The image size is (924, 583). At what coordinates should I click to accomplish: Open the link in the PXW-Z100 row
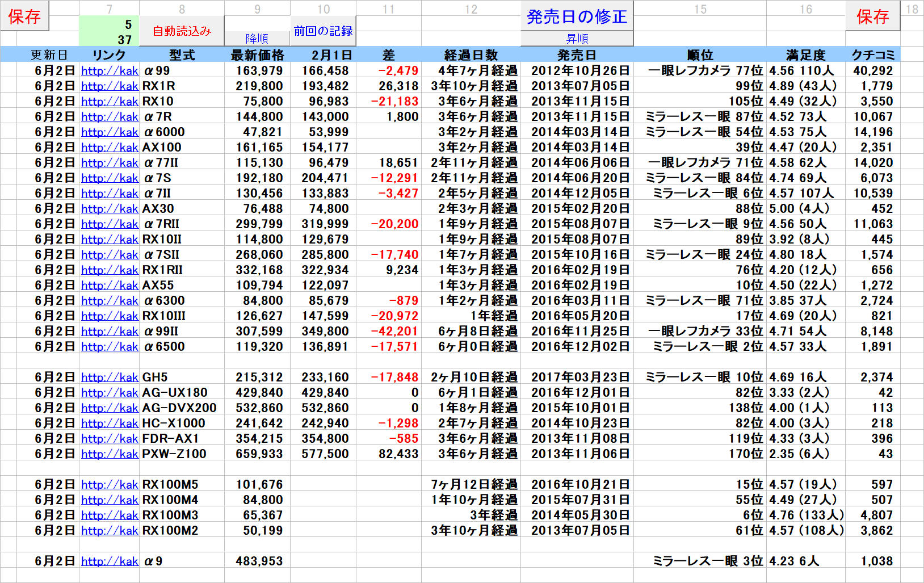pyautogui.click(x=110, y=454)
